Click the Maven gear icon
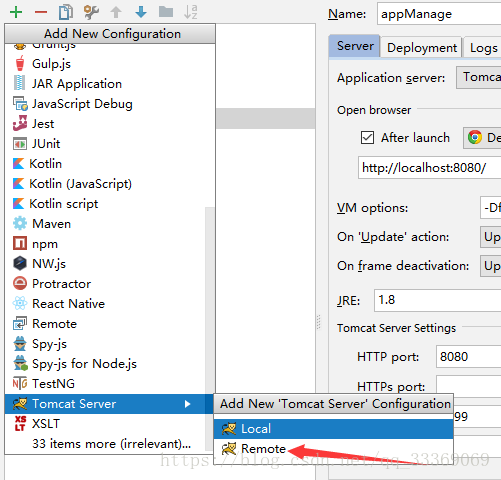 20,223
